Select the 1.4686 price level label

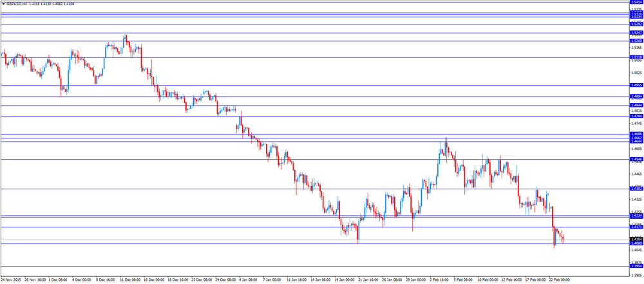[x=636, y=134]
